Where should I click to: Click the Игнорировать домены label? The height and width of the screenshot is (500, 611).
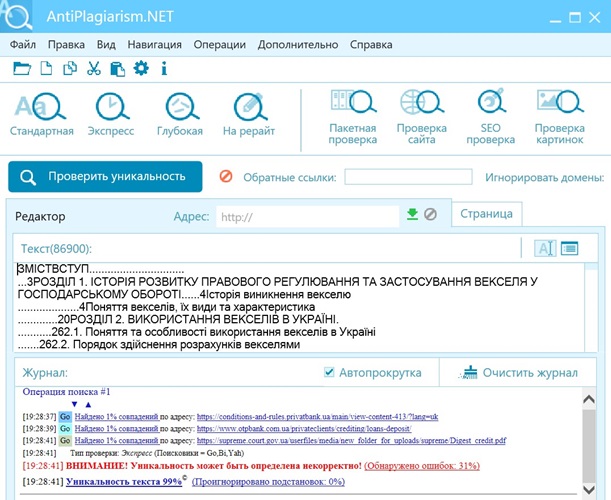pyautogui.click(x=545, y=177)
